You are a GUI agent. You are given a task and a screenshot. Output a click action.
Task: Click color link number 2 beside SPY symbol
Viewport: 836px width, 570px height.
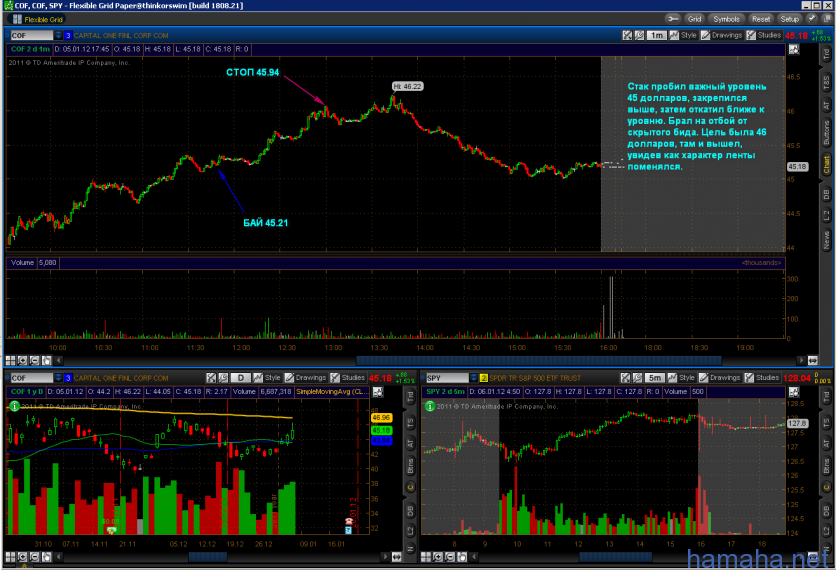click(484, 378)
